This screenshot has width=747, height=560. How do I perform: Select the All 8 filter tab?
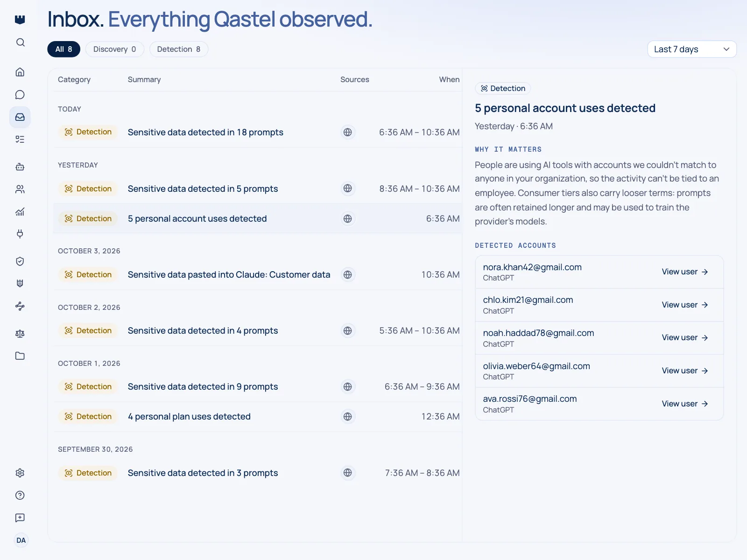[64, 49]
